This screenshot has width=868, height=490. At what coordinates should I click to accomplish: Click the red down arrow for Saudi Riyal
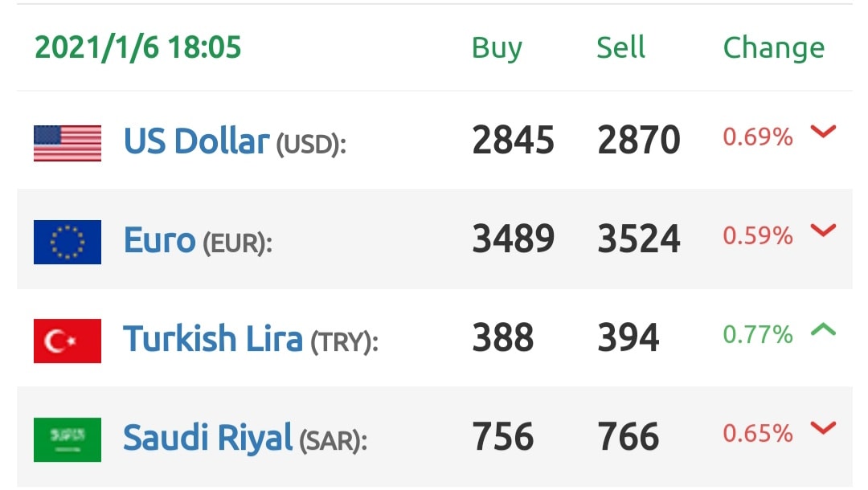pyautogui.click(x=823, y=427)
